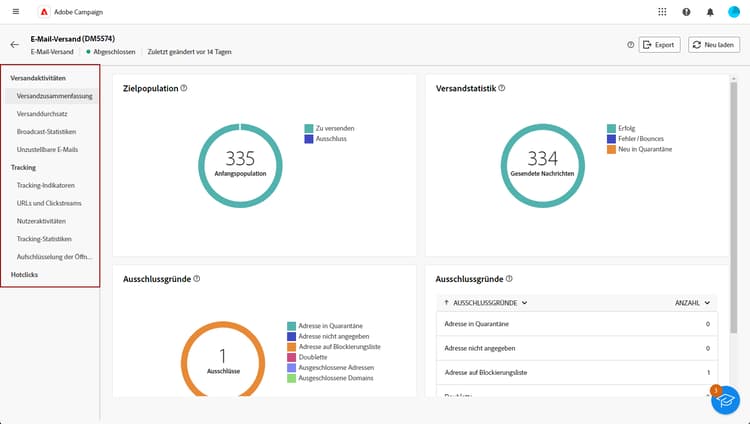The width and height of the screenshot is (750, 424).
Task: Click Adresse nicht angegeben legend swatch
Action: pos(291,336)
